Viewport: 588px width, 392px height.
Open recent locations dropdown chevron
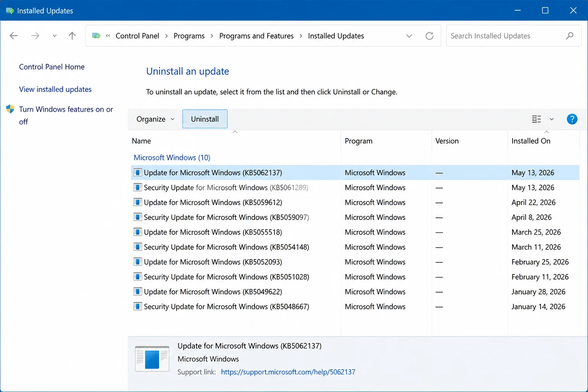pos(54,36)
